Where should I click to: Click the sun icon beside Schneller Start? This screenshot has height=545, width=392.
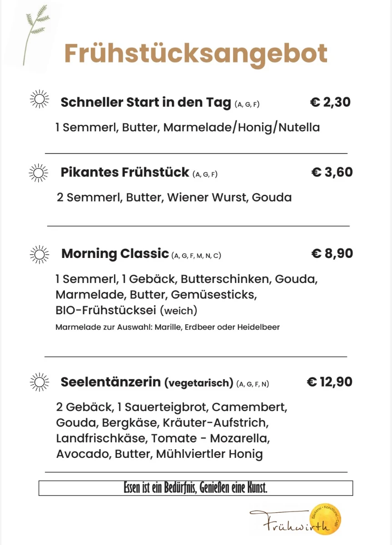pos(39,99)
